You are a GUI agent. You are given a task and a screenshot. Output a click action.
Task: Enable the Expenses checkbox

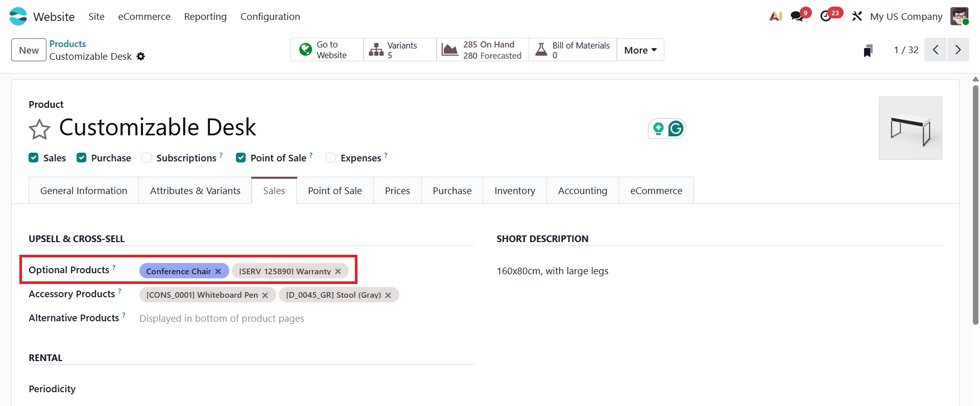point(331,158)
